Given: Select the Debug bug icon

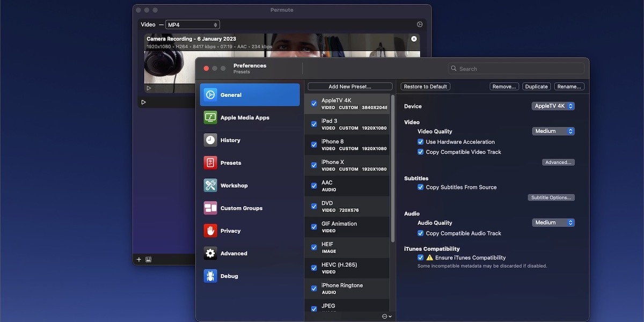Looking at the screenshot, I should [210, 276].
